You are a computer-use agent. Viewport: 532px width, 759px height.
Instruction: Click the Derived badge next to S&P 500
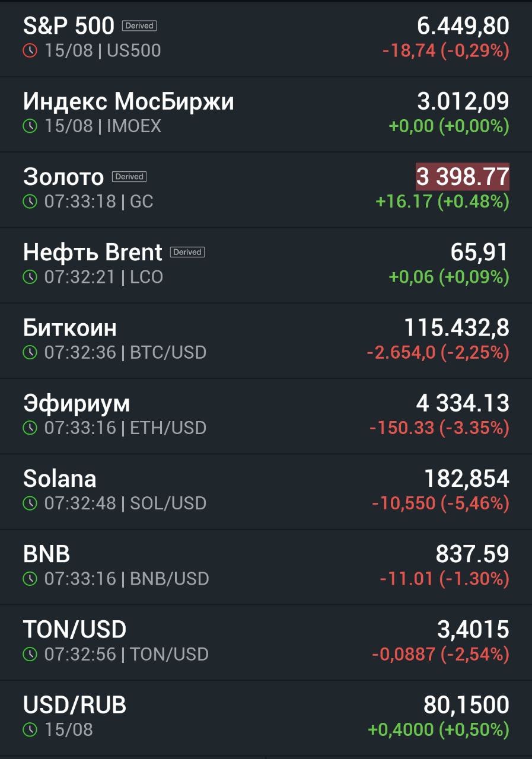[139, 26]
